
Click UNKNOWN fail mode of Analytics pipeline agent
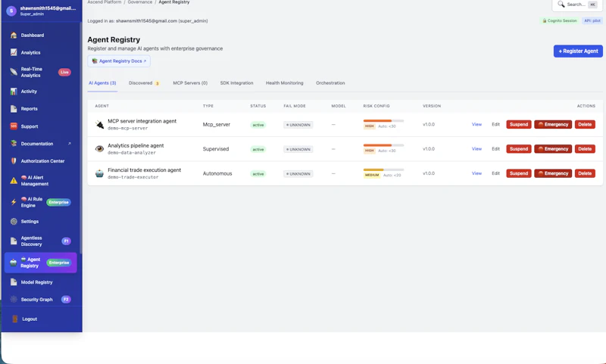click(x=298, y=149)
